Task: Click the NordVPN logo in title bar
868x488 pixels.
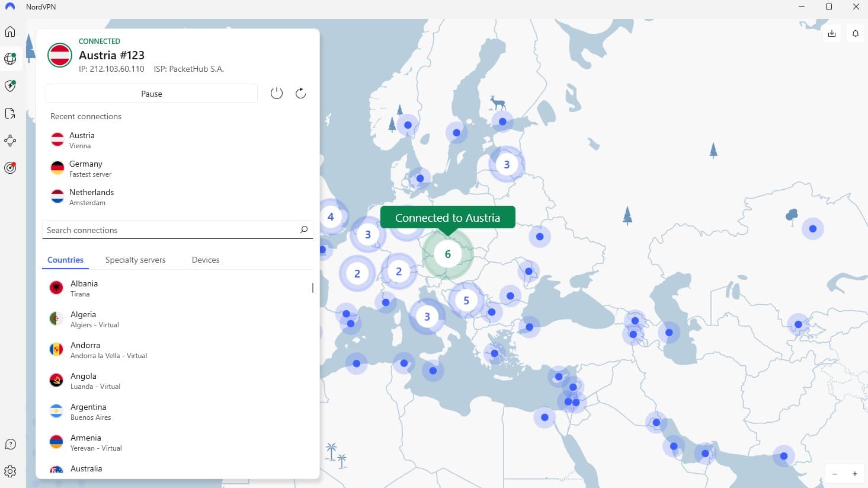Action: click(10, 7)
